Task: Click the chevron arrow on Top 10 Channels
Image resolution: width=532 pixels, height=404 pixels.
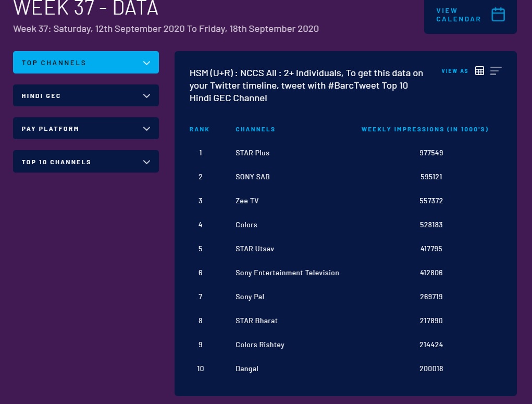Action: 146,162
